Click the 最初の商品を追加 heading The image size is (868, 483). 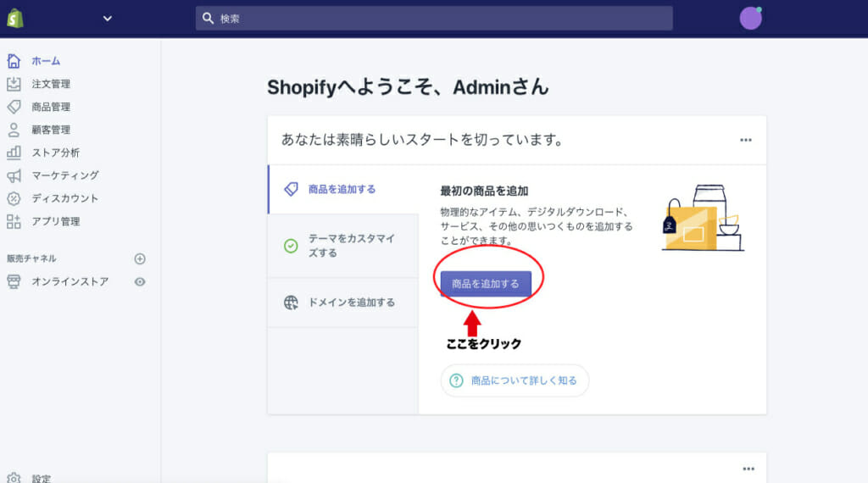point(484,191)
